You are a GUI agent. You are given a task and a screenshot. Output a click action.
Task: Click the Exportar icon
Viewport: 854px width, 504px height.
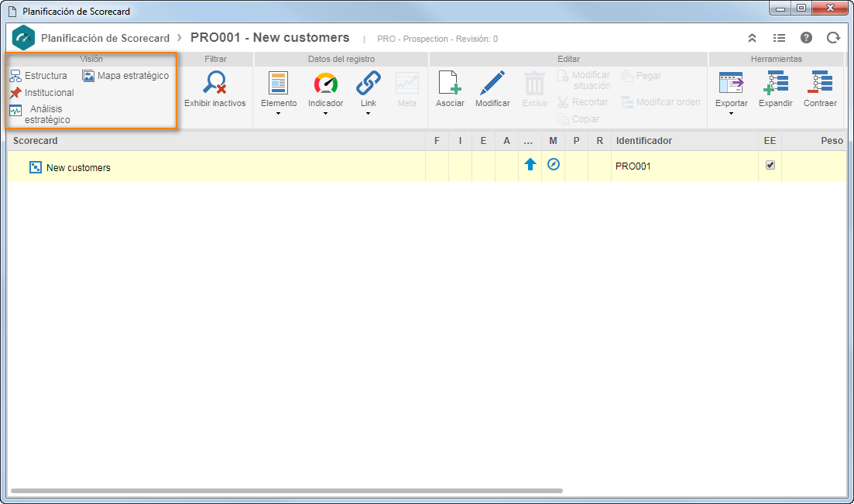pos(731,84)
